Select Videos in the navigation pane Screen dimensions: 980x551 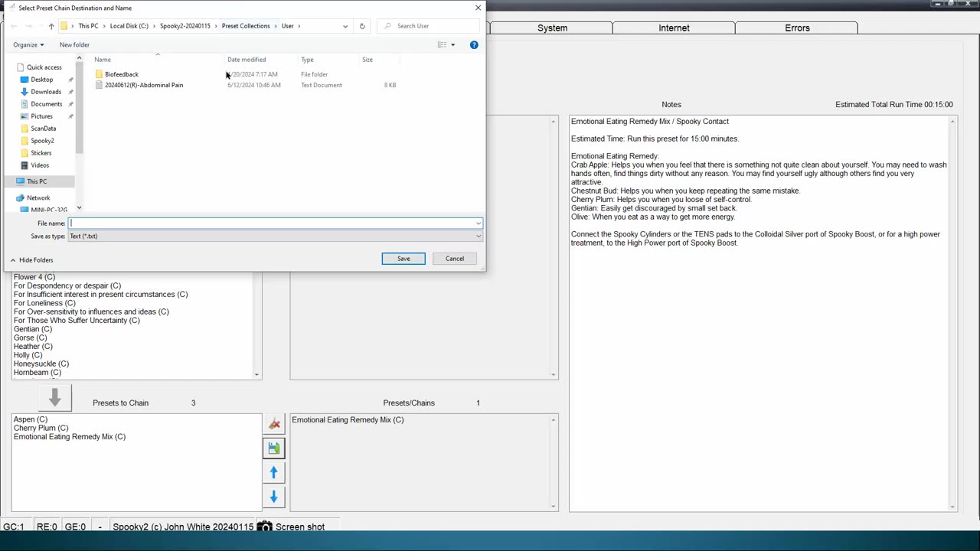coord(39,165)
